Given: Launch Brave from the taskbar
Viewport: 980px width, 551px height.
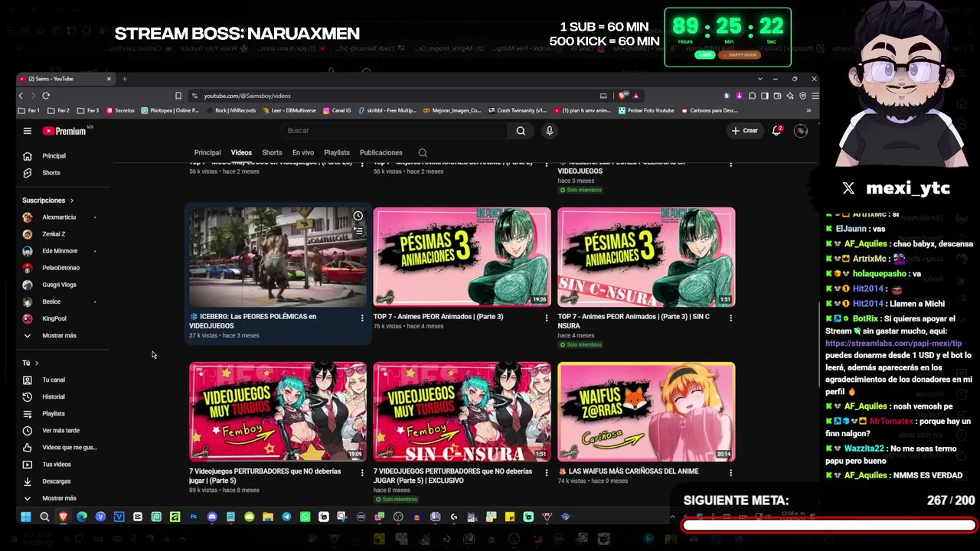Looking at the screenshot, I should [x=63, y=517].
